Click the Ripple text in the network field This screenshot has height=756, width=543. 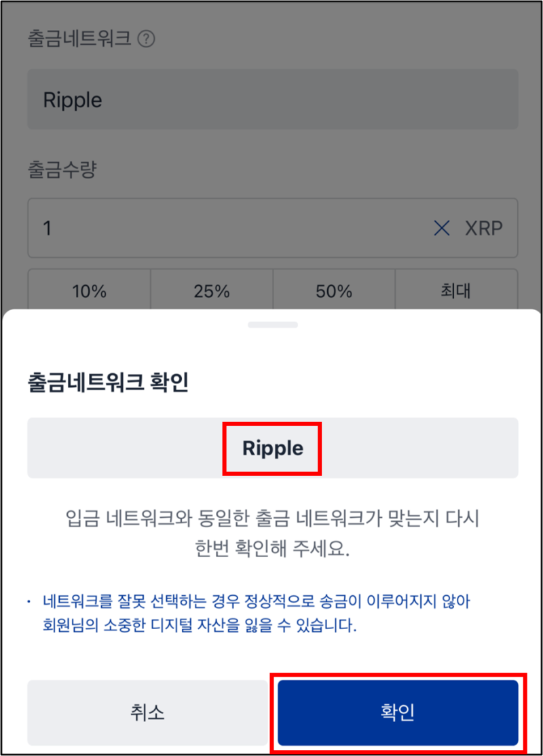72,99
